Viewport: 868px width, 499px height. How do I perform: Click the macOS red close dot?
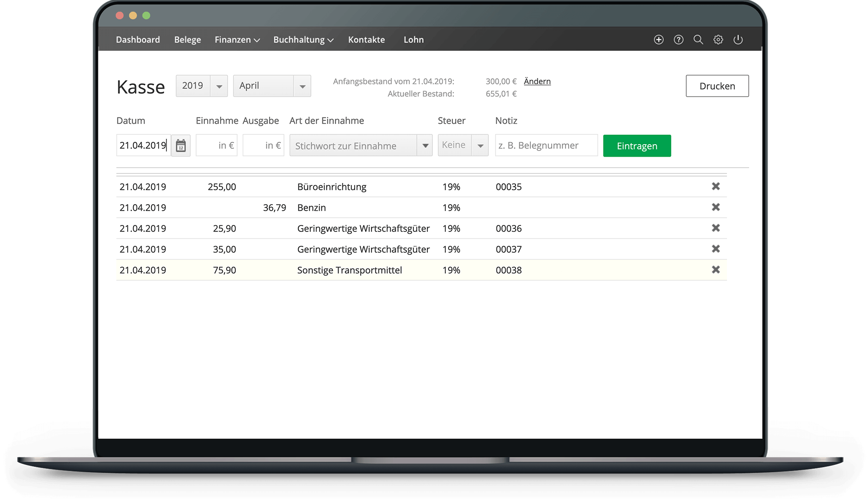point(120,16)
